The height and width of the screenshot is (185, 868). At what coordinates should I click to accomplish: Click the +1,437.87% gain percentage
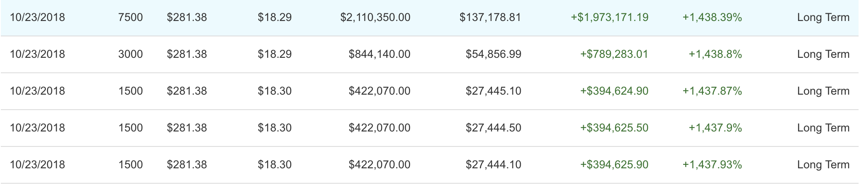point(712,91)
